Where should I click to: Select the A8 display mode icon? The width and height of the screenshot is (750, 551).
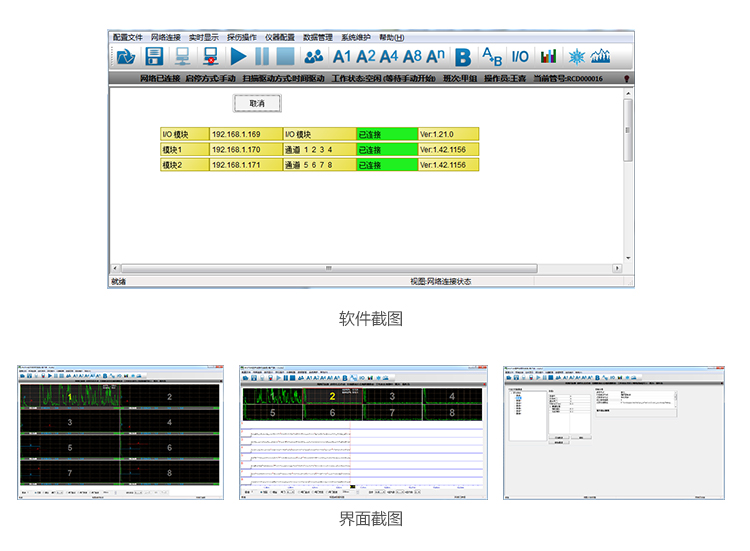tap(412, 57)
